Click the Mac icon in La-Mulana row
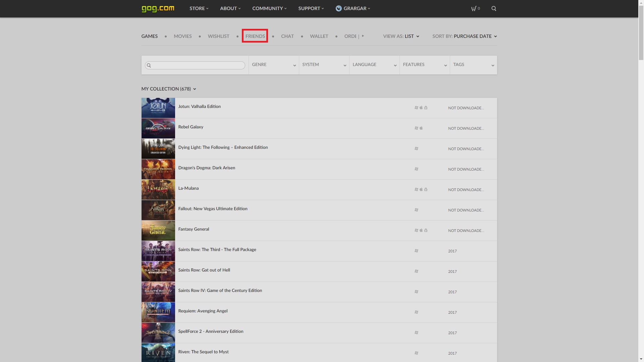The height and width of the screenshot is (362, 644). point(421,190)
